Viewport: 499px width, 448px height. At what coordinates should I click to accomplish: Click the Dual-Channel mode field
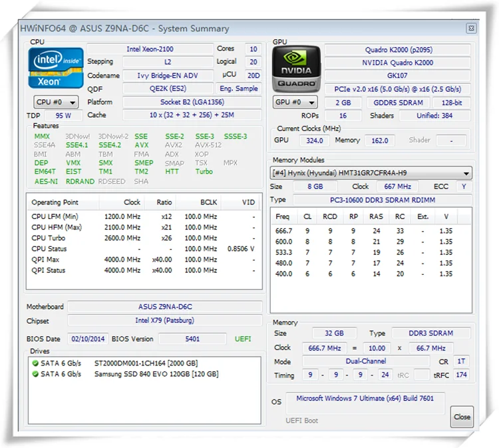click(366, 361)
